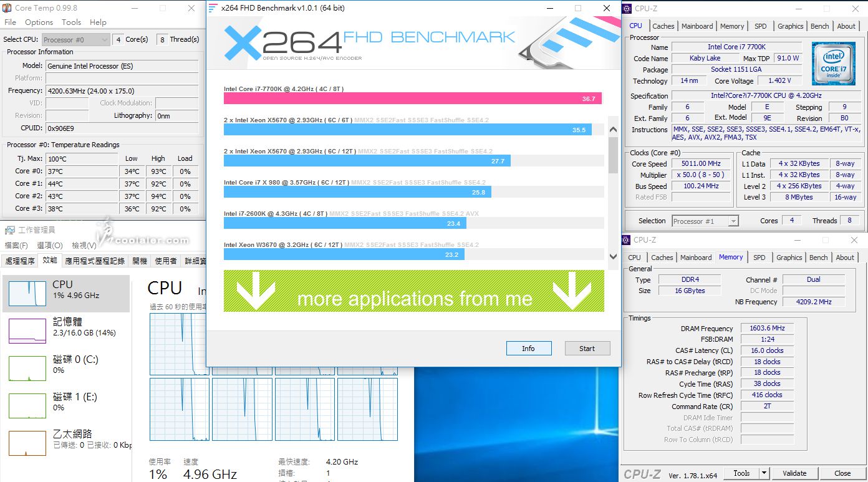Click pink i7-7700K 36.7 result bar
The image size is (868, 482).
click(x=413, y=99)
